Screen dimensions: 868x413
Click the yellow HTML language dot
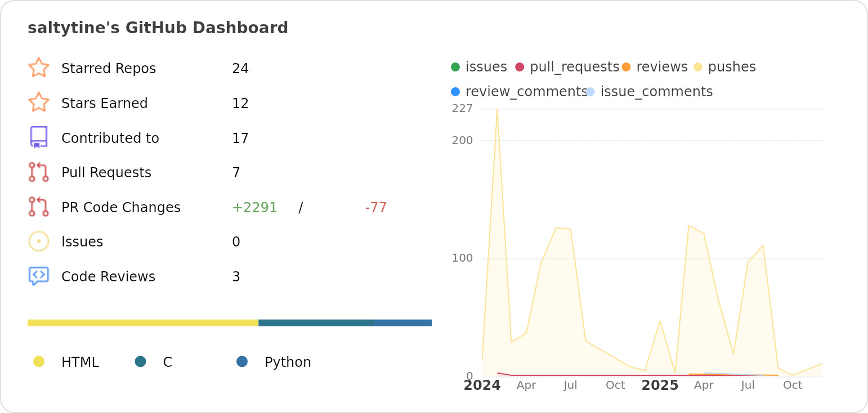point(38,361)
